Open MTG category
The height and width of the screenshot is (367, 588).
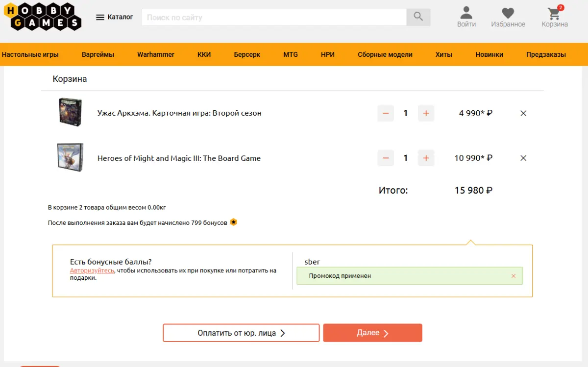[x=291, y=54]
